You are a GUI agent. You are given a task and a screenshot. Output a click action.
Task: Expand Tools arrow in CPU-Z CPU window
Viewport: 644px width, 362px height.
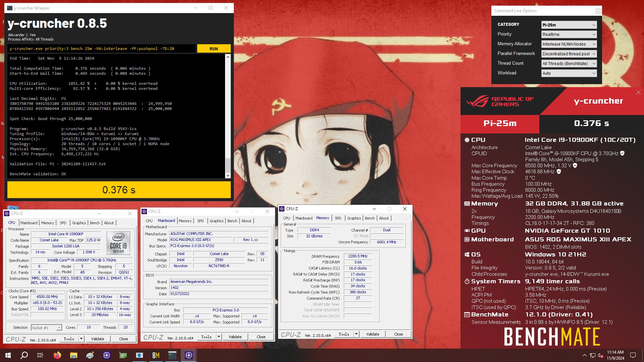[x=81, y=339]
